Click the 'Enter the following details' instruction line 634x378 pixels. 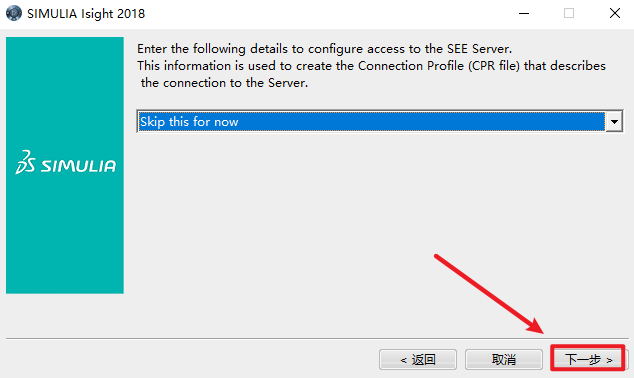[324, 49]
